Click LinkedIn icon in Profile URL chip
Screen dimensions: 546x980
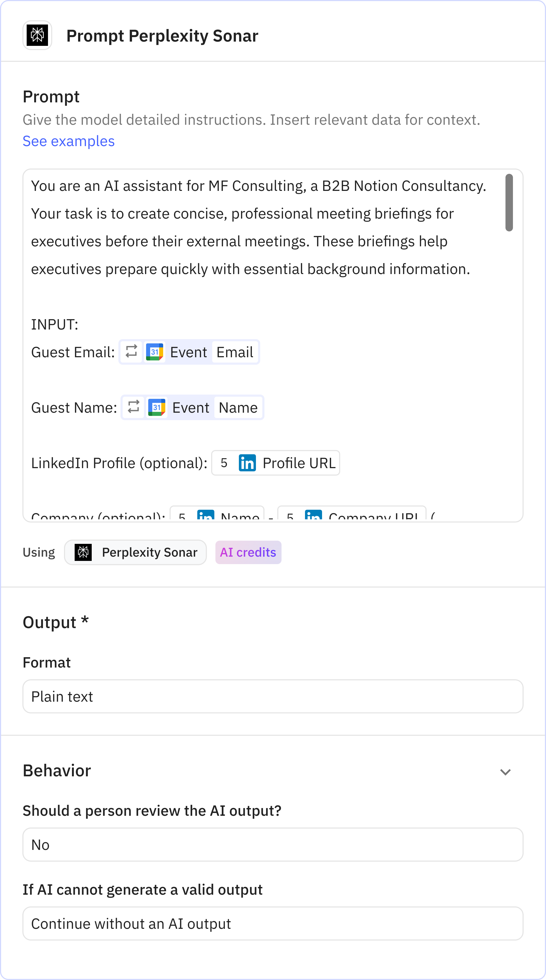247,463
